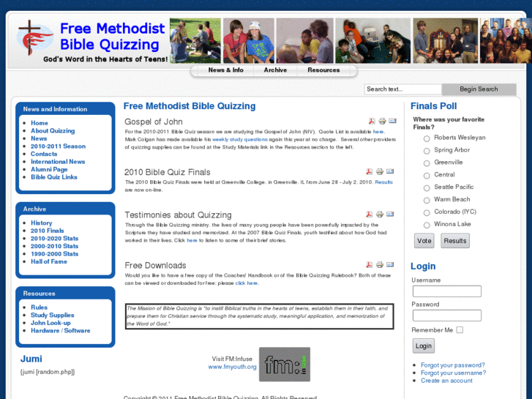Select Winona Lake poll option
Image resolution: width=532 pixels, height=399 pixels.
coord(427,225)
